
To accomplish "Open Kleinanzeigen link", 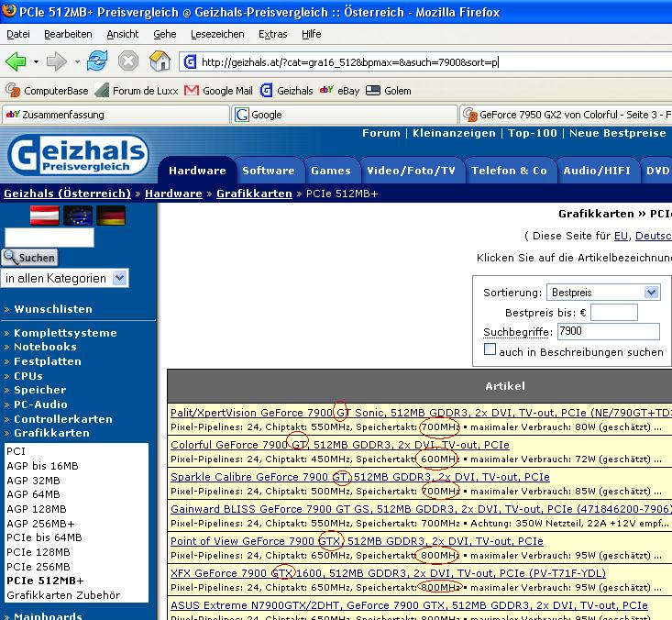I will [x=454, y=133].
